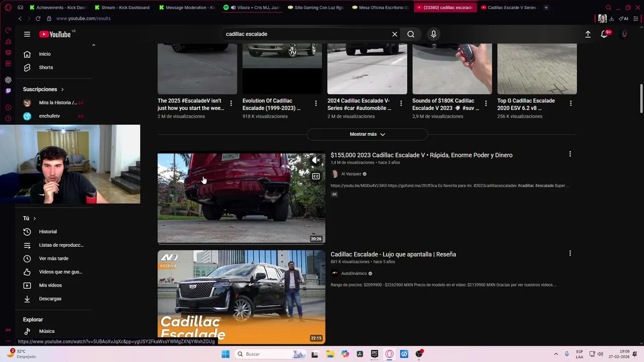Open the AutoDinámico channel link
Screen dimensions: 644x362
[x=354, y=274]
